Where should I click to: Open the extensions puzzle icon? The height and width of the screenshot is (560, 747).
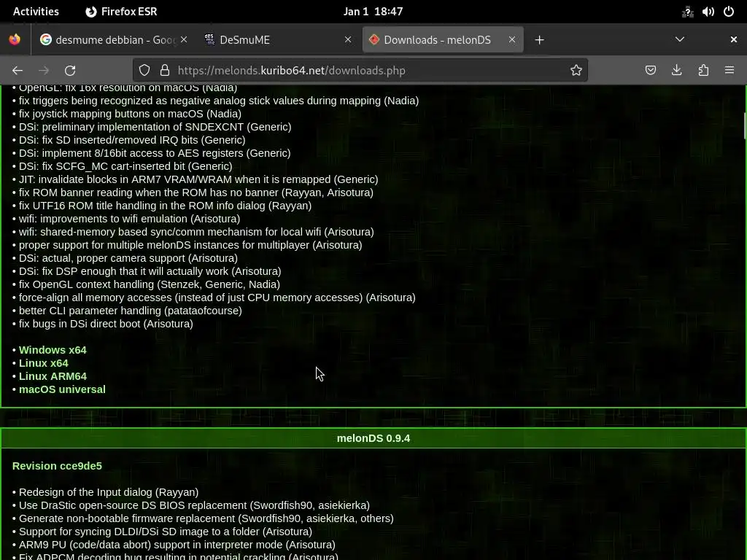tap(703, 71)
